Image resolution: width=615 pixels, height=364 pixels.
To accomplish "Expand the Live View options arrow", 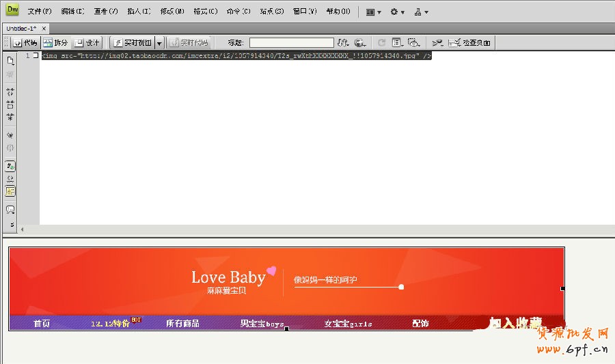I will 159,43.
